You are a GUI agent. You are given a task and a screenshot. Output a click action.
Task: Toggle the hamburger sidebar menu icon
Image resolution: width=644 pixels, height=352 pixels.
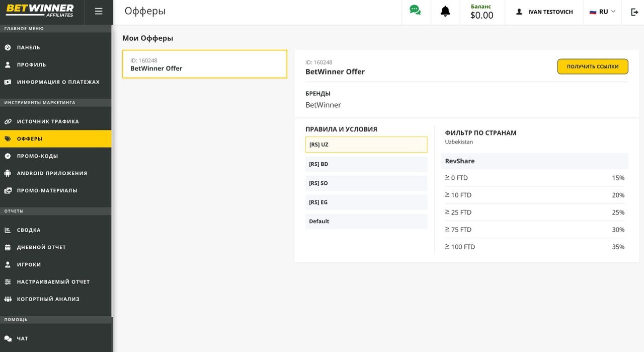coord(99,12)
